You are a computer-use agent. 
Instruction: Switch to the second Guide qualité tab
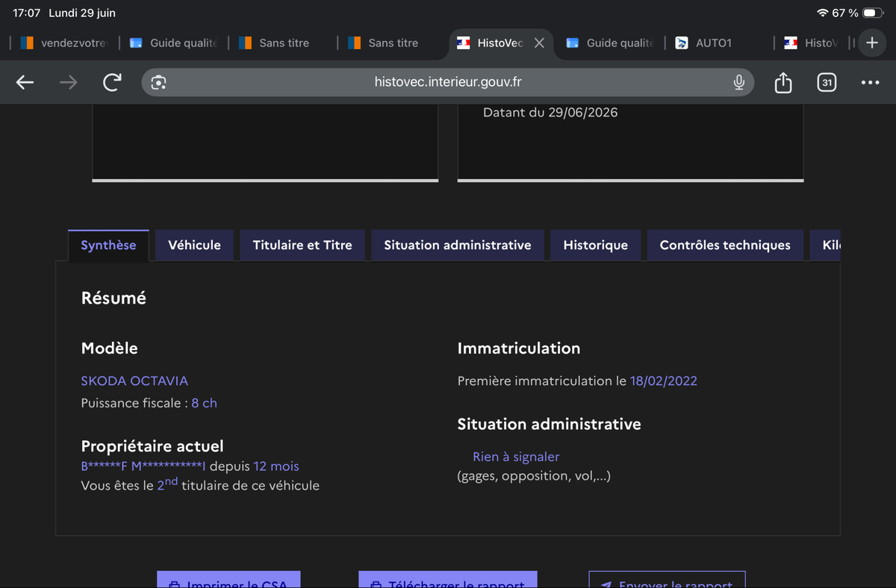pyautogui.click(x=611, y=43)
